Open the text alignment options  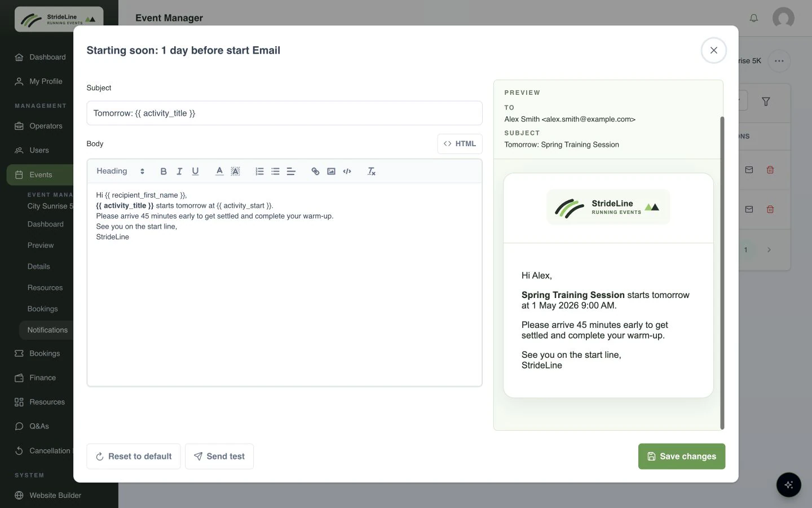click(x=291, y=171)
